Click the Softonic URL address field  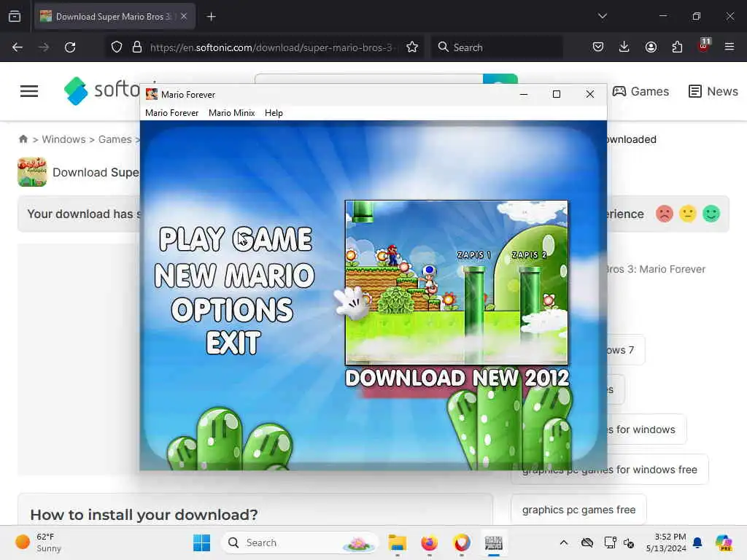(271, 47)
